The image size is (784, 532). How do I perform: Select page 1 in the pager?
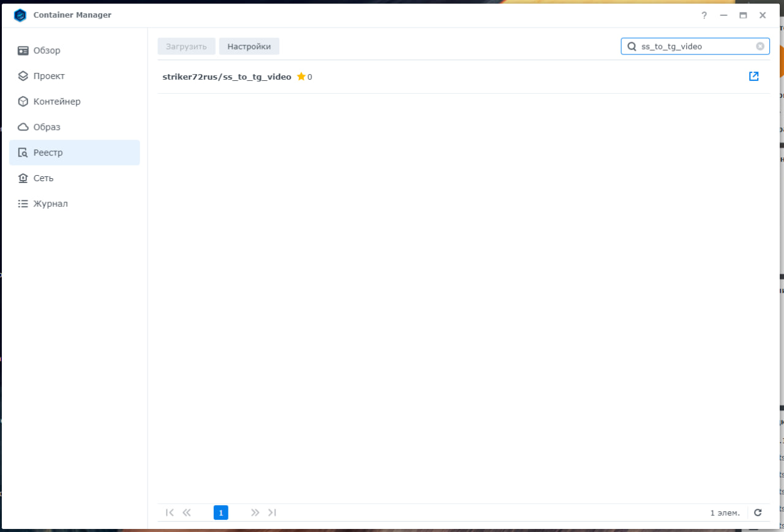click(221, 512)
